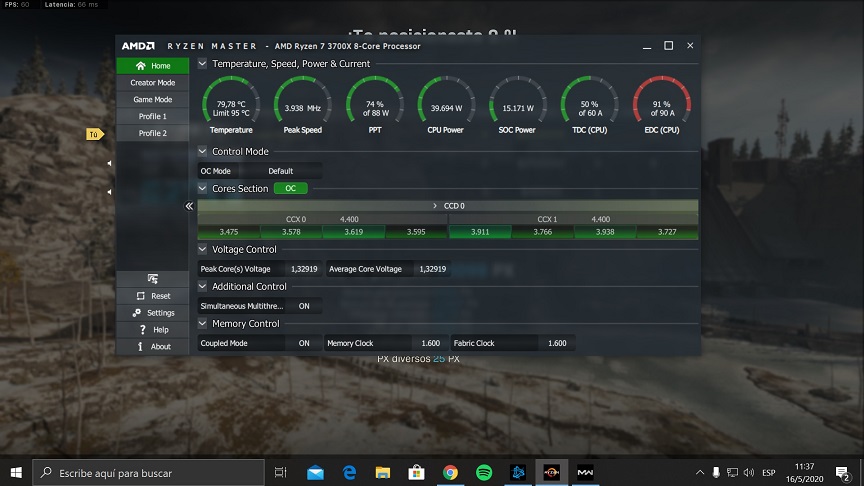Switch to Profile 1
This screenshot has width=864, height=486.
tap(153, 116)
